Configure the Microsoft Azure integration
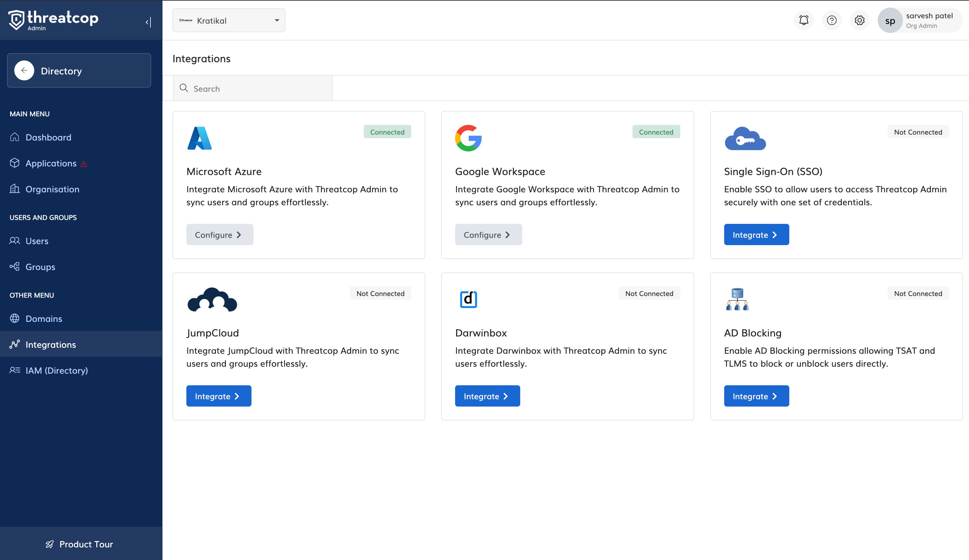 click(220, 234)
